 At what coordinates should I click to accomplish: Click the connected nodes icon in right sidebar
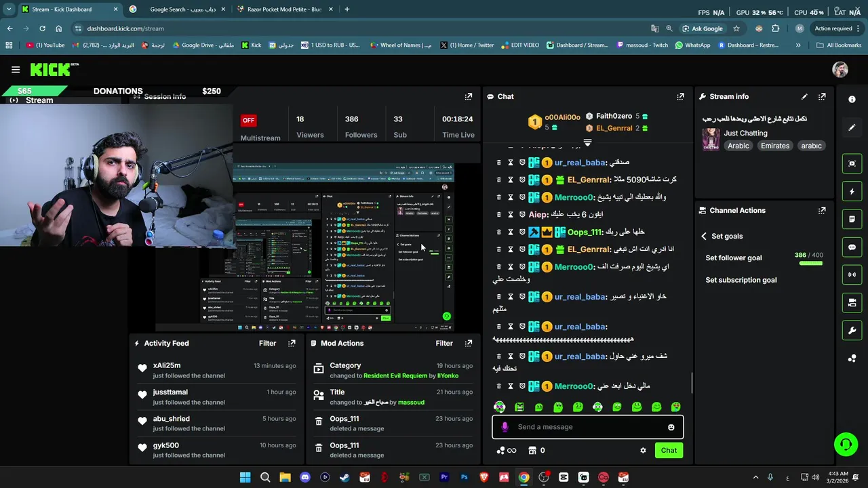[852, 359]
